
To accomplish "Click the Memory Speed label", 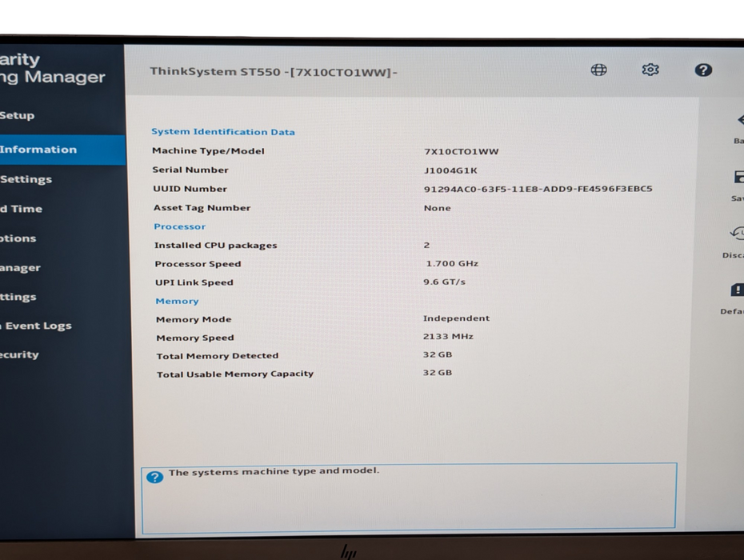I will (195, 338).
